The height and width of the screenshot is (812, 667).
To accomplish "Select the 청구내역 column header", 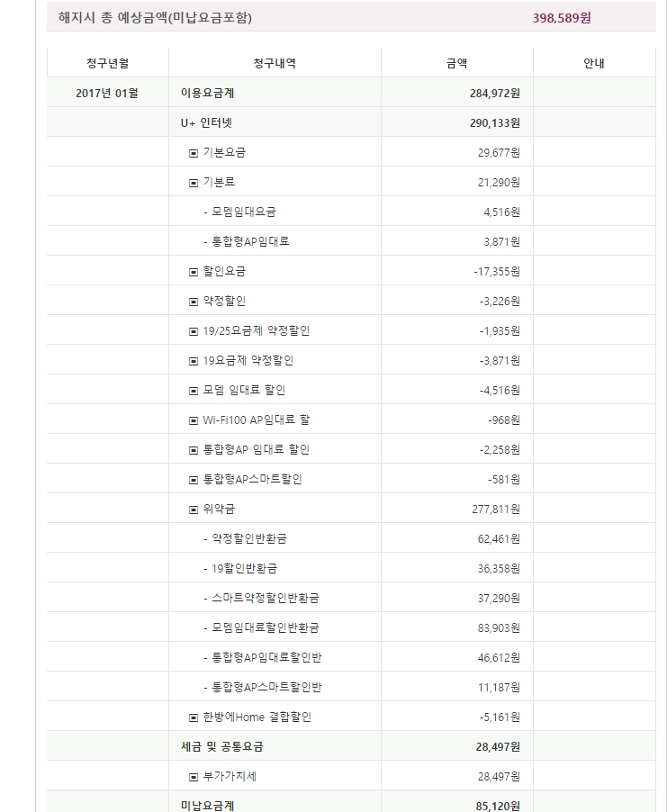I will (275, 63).
